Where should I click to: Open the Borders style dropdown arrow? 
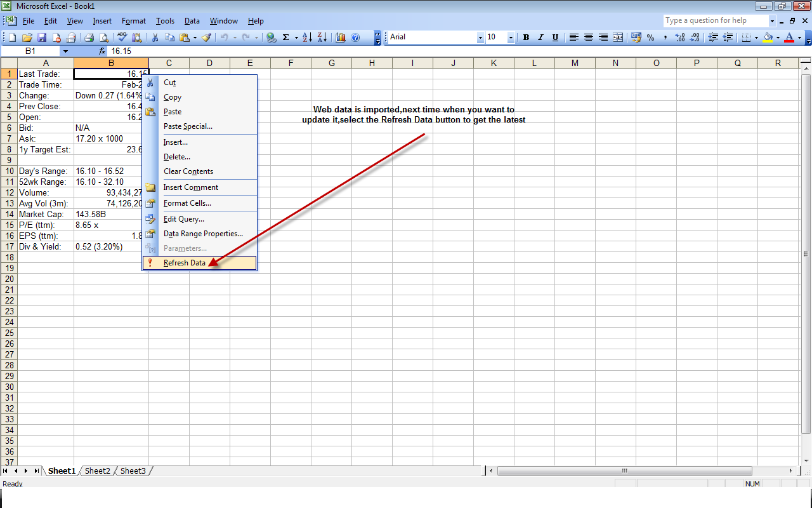(x=756, y=37)
